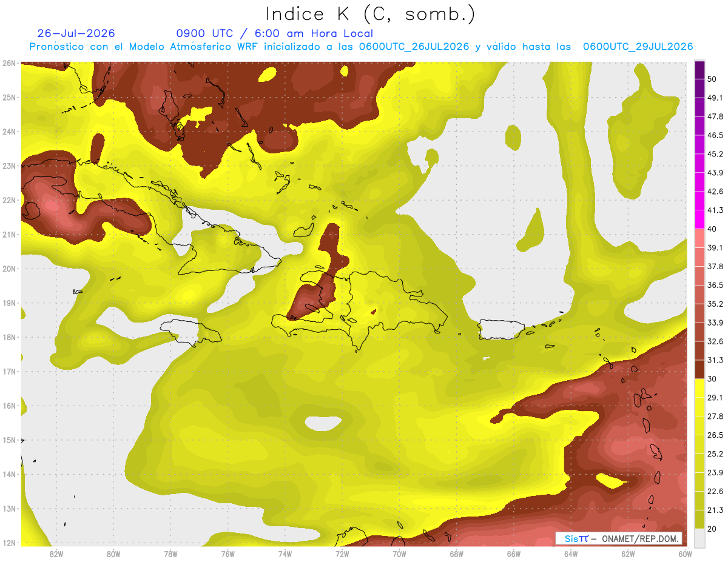Viewport: 728px width, 562px height.
Task: Click the "35.2" color scale value
Action: click(x=716, y=304)
